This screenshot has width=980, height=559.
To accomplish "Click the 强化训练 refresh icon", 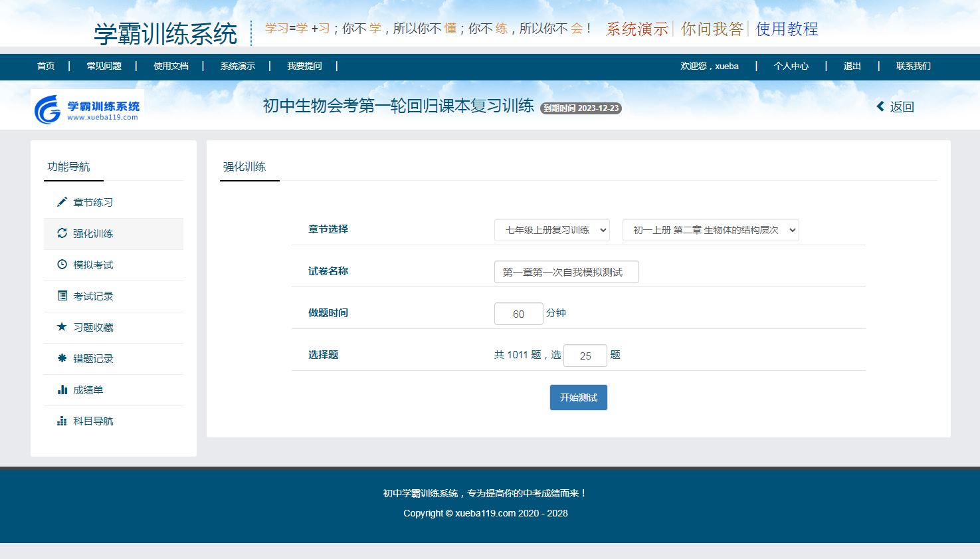I will pos(62,233).
